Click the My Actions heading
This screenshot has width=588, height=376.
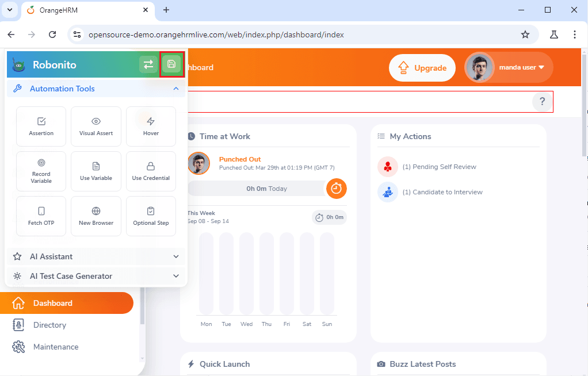(x=410, y=136)
